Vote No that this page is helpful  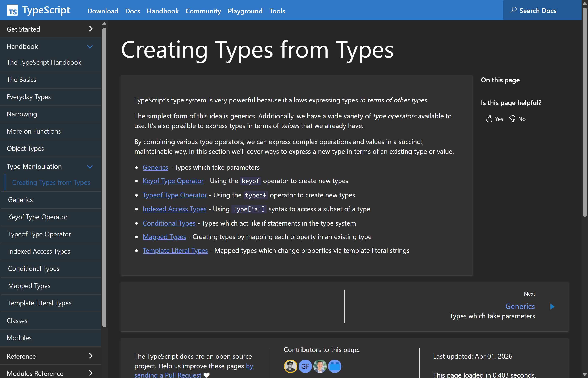pos(518,119)
